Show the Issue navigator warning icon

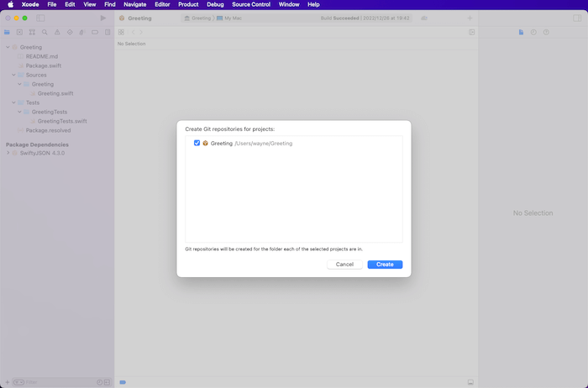pos(57,32)
